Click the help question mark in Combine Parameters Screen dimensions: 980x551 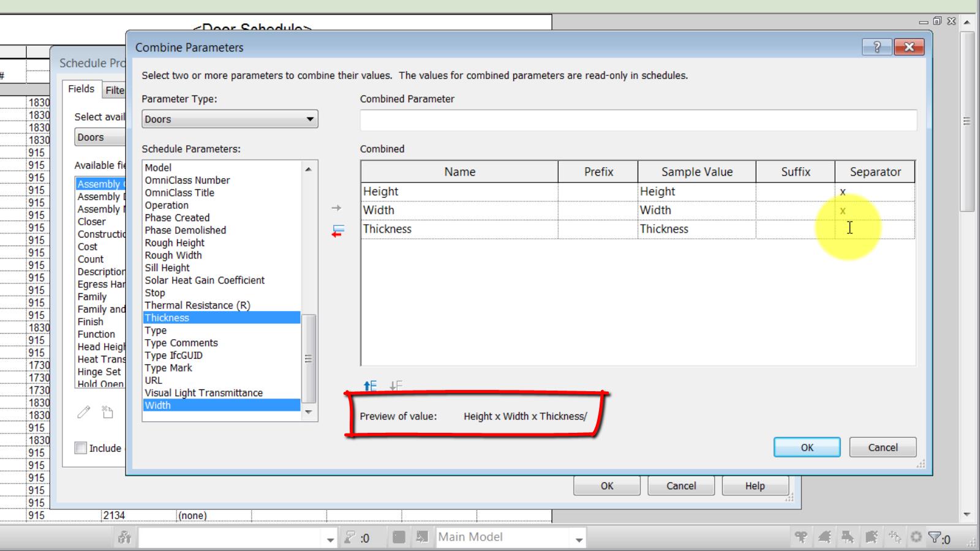click(876, 47)
